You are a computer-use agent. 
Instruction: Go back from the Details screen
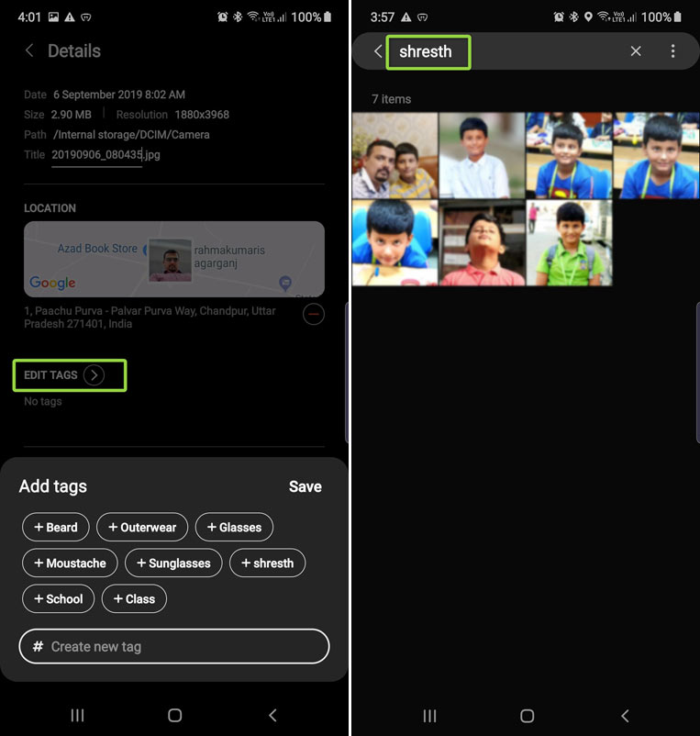(29, 50)
